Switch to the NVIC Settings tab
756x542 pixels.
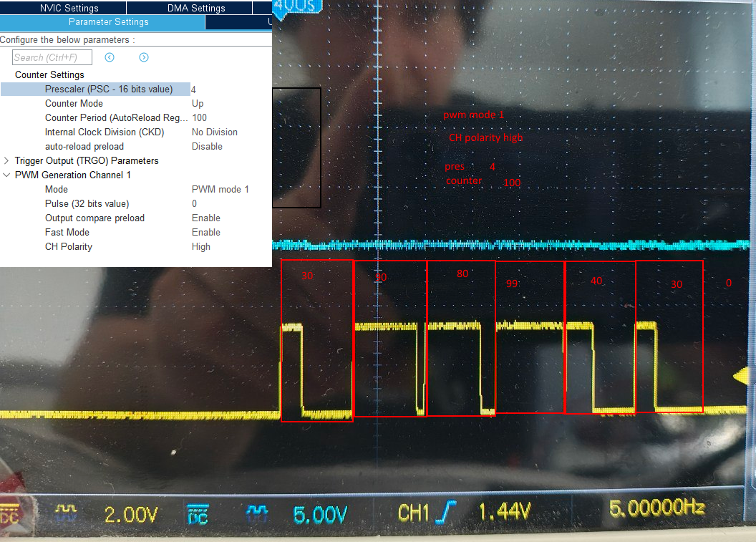click(x=69, y=8)
